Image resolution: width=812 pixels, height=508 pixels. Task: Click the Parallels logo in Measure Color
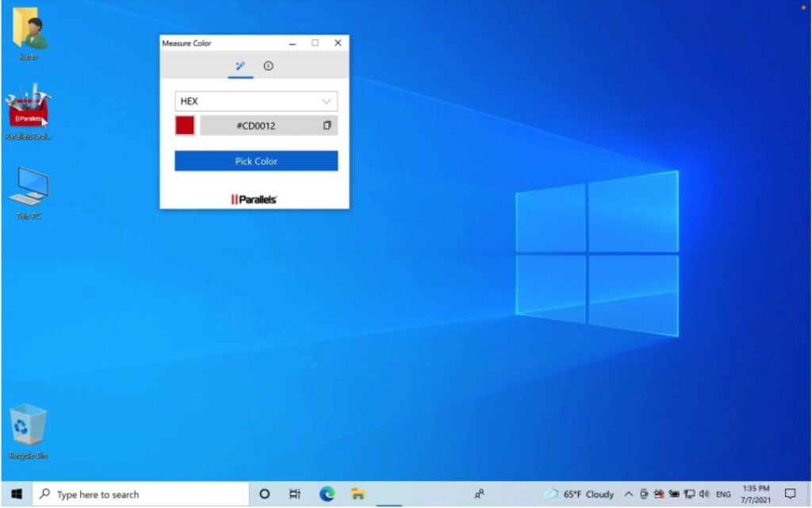tap(254, 198)
